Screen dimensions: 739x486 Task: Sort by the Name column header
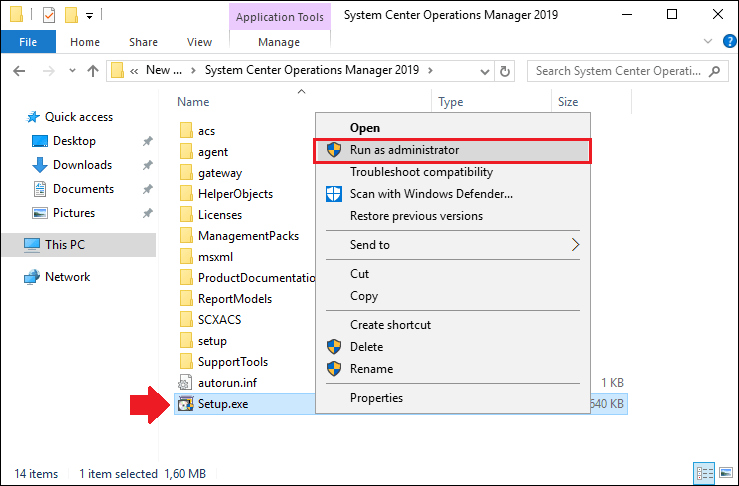click(193, 102)
